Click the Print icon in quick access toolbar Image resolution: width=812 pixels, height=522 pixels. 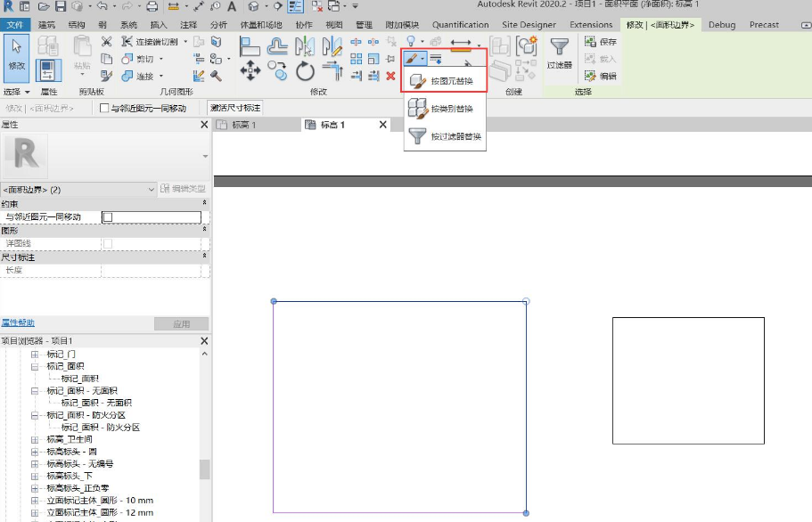pos(152,7)
